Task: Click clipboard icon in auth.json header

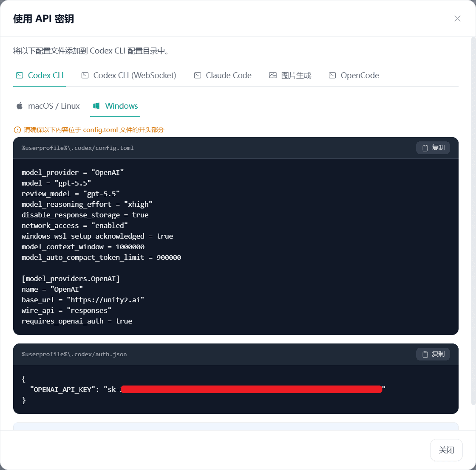Action: point(425,354)
